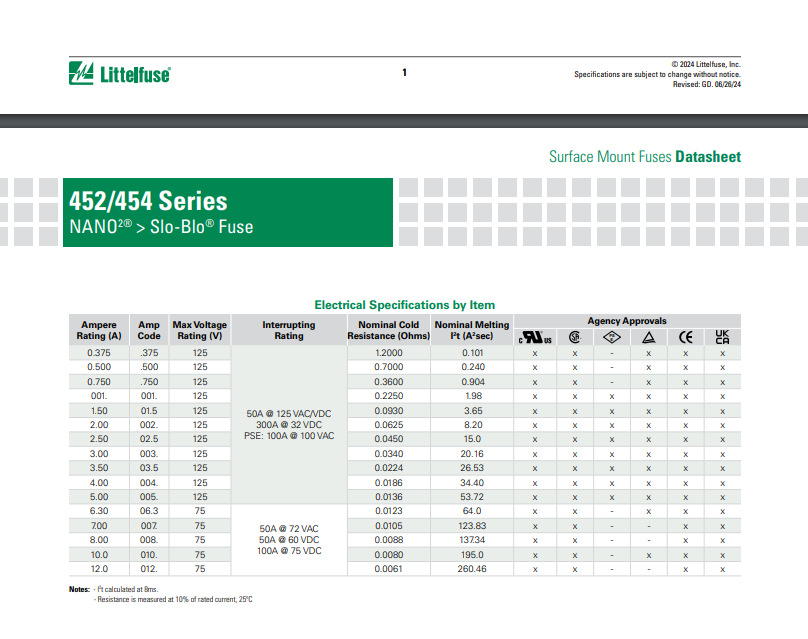Click '© 2024 Littelfuse, Inc.' copyright text
This screenshot has height=639, width=808.
705,64
